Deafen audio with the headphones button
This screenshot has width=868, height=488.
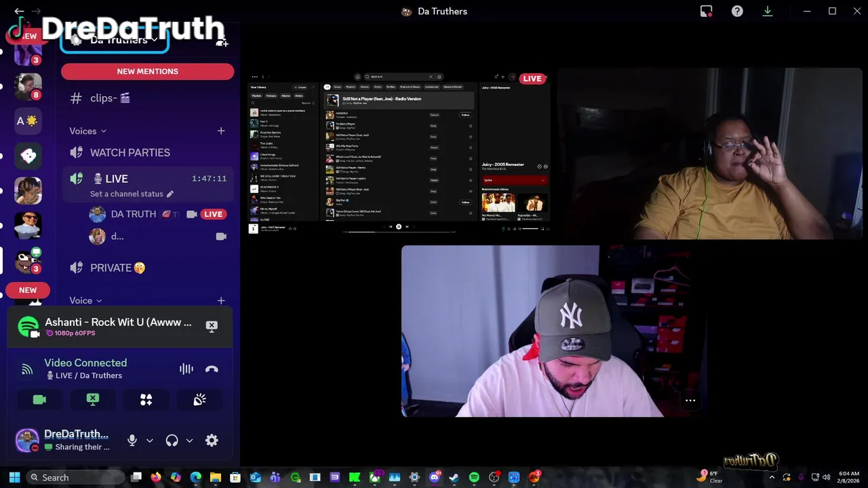point(172,441)
